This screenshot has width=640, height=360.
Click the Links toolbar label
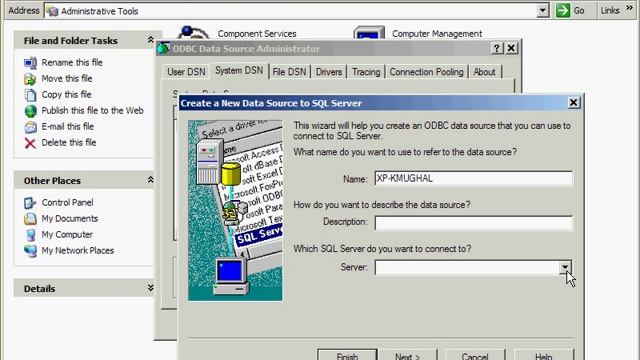pos(610,11)
